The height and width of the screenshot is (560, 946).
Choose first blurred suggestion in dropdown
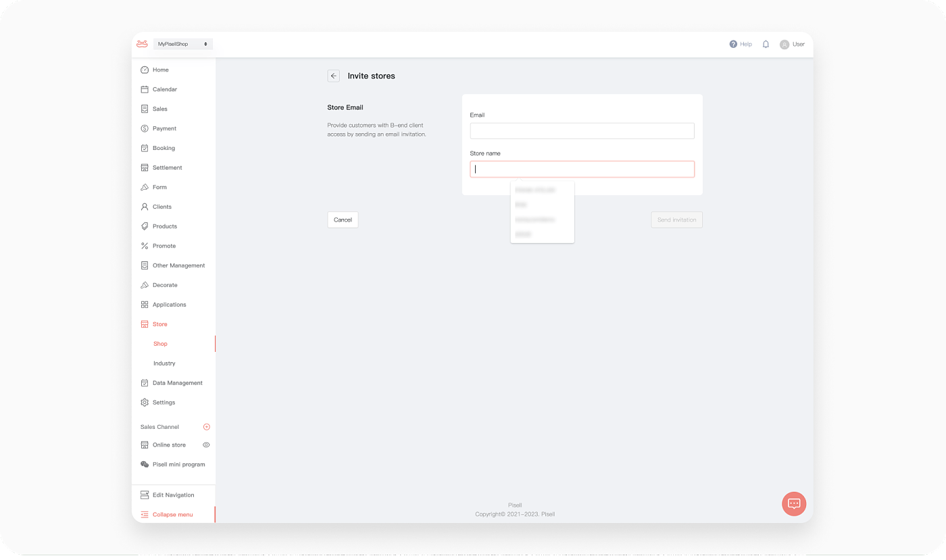(535, 190)
